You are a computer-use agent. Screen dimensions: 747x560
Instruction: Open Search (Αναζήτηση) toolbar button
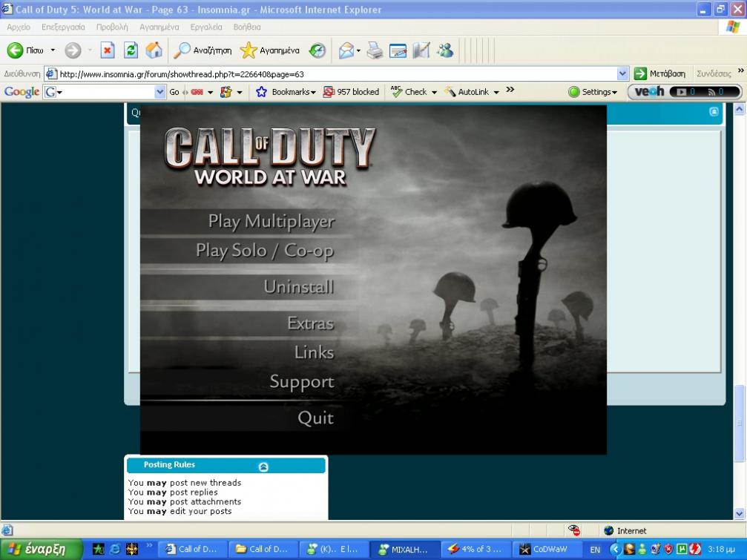click(202, 50)
